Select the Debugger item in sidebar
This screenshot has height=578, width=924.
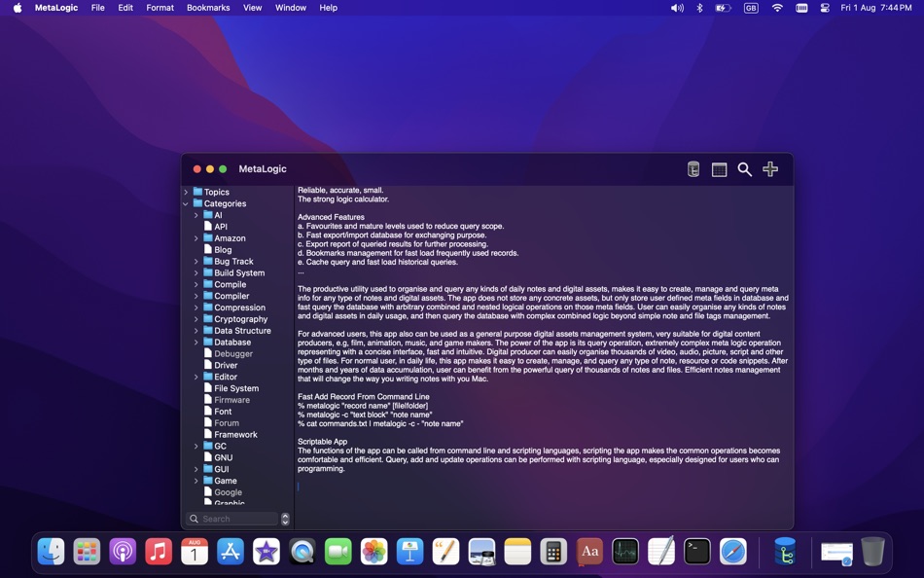tap(228, 354)
